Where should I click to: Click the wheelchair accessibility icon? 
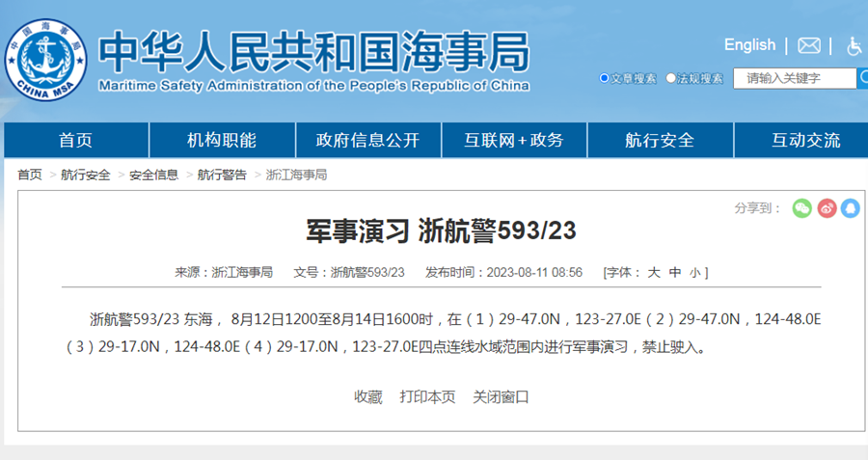click(x=854, y=46)
